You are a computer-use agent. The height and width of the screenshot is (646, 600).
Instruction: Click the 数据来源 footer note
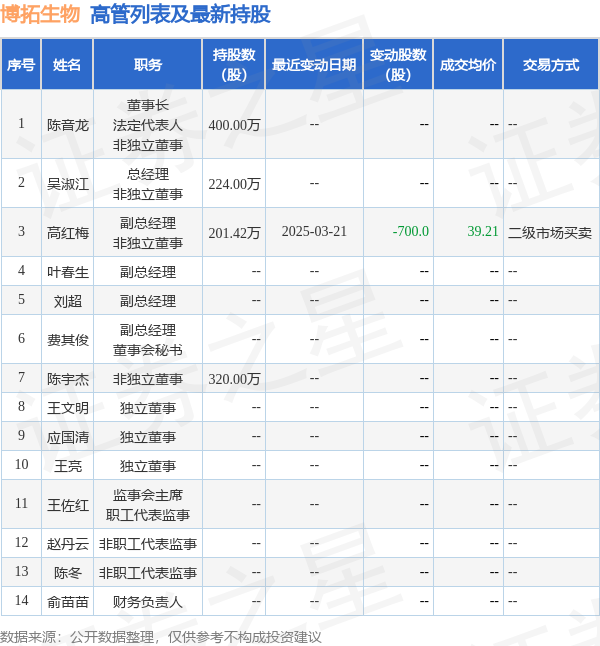click(x=160, y=637)
